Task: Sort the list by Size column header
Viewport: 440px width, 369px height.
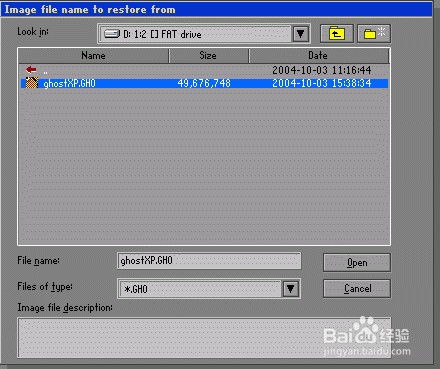Action: [x=208, y=56]
